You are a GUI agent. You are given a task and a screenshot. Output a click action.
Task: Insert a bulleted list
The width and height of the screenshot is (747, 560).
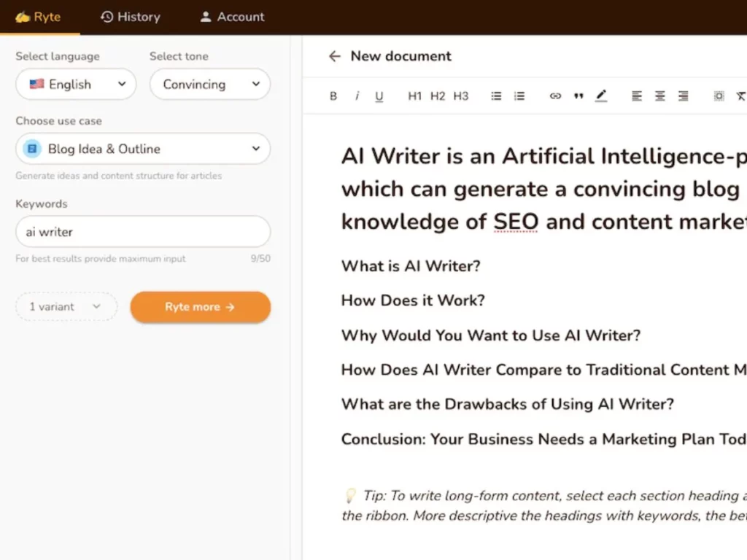pos(496,96)
